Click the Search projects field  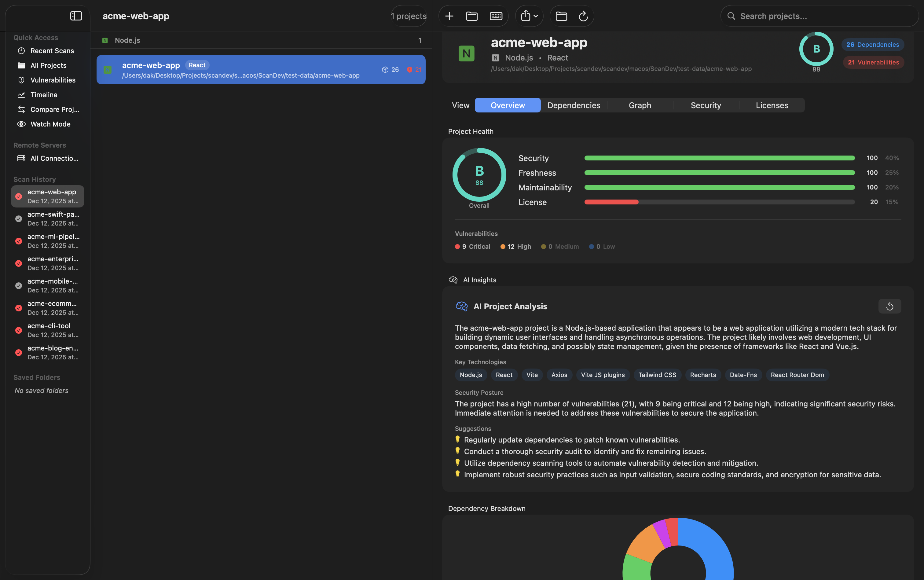[x=819, y=16]
